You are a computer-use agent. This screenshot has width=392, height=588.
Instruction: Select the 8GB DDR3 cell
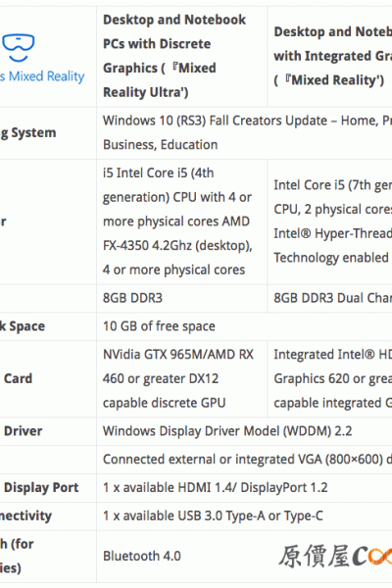tap(181, 298)
